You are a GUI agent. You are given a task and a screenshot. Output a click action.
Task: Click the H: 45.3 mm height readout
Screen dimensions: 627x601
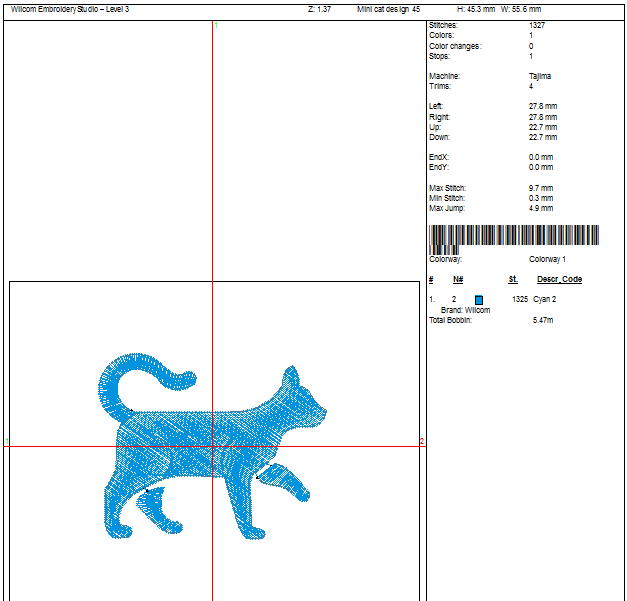[475, 9]
